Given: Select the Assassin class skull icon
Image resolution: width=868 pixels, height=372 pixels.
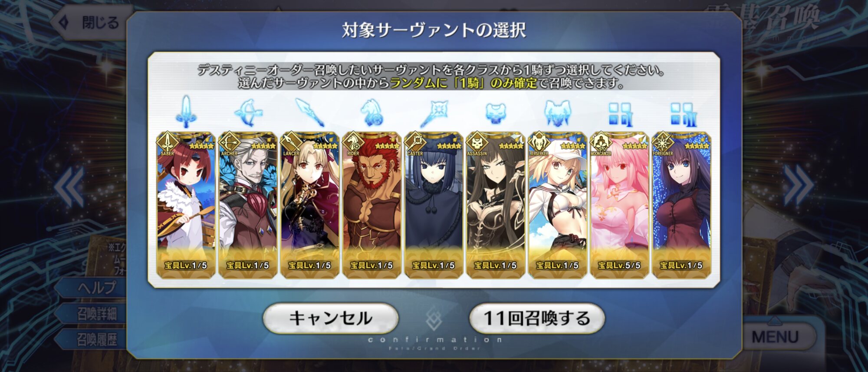Looking at the screenshot, I should click(x=496, y=113).
